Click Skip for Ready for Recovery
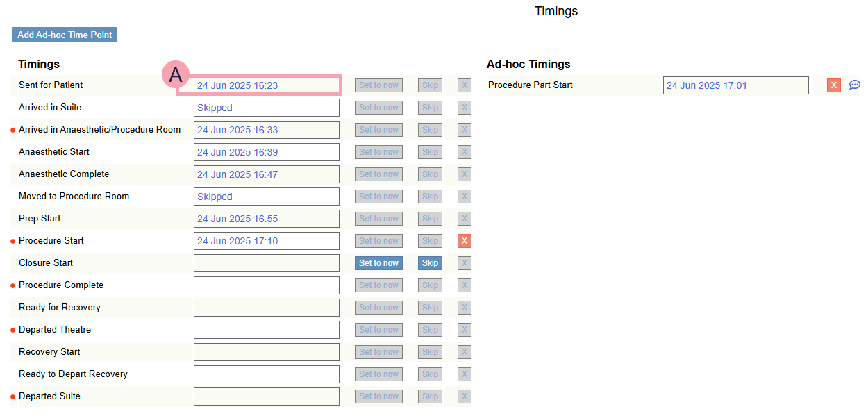The height and width of the screenshot is (418, 868). 430,308
